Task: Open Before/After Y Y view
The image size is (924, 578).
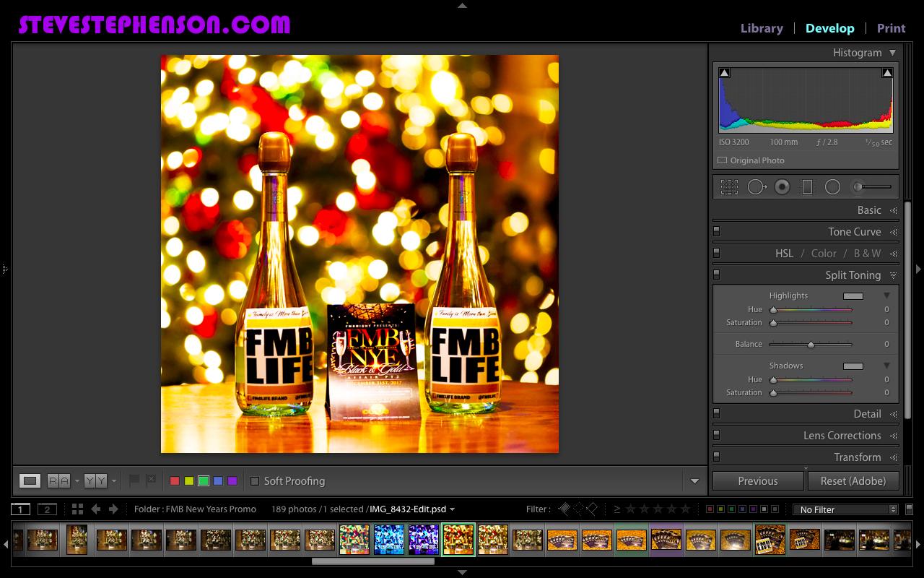Action: click(95, 480)
